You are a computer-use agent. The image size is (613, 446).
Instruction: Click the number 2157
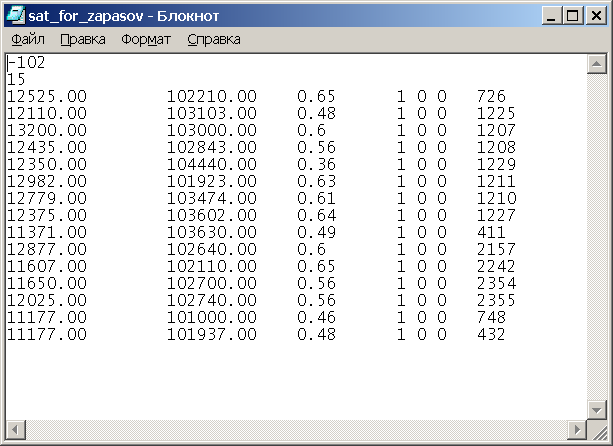pyautogui.click(x=496, y=249)
